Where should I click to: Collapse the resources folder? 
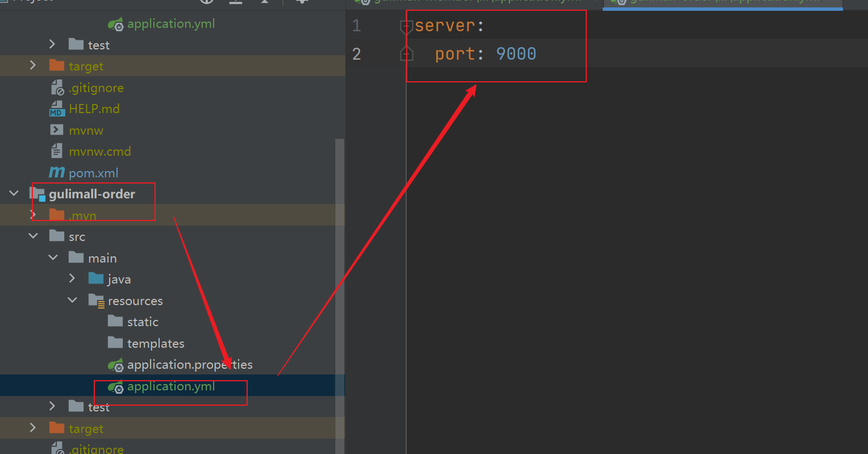[72, 300]
